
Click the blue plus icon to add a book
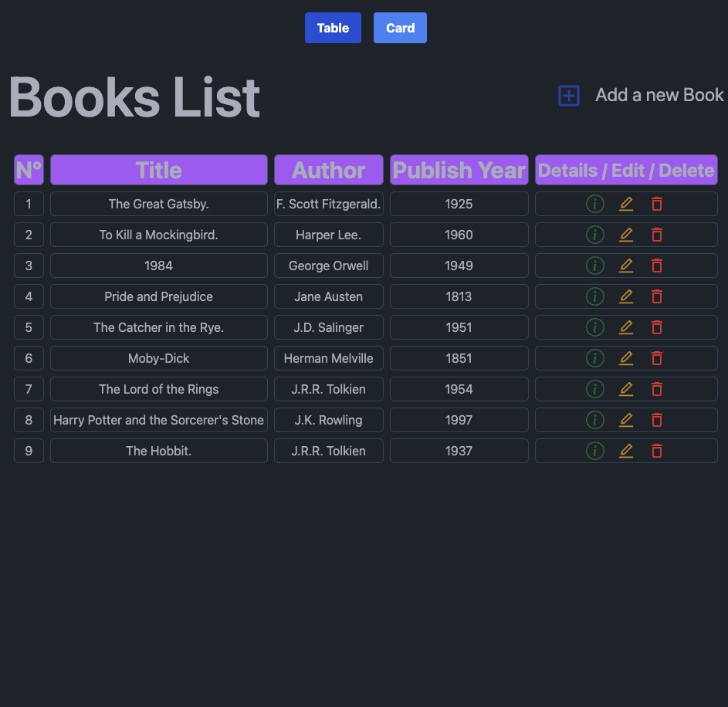click(x=569, y=96)
